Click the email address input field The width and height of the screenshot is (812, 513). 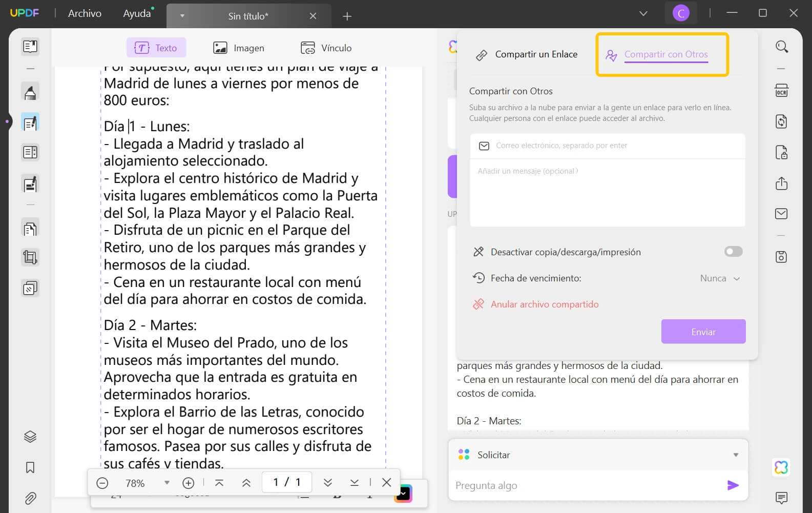(607, 146)
